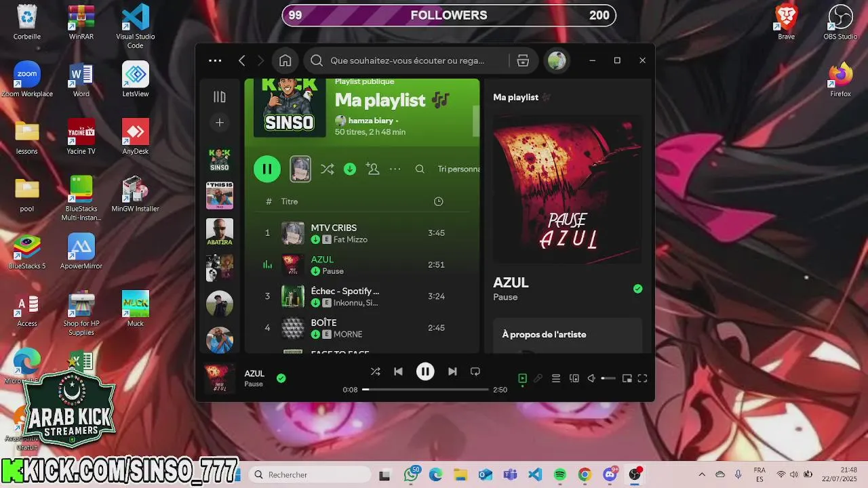Image resolution: width=868 pixels, height=488 pixels.
Task: Open BlueStacks 5 desktop shortcut
Action: coord(27,252)
